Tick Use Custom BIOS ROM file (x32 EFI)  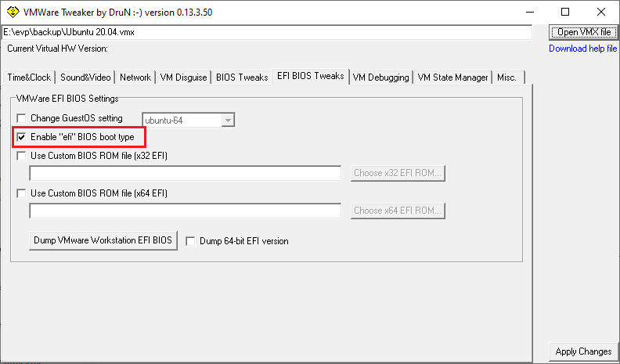point(21,156)
